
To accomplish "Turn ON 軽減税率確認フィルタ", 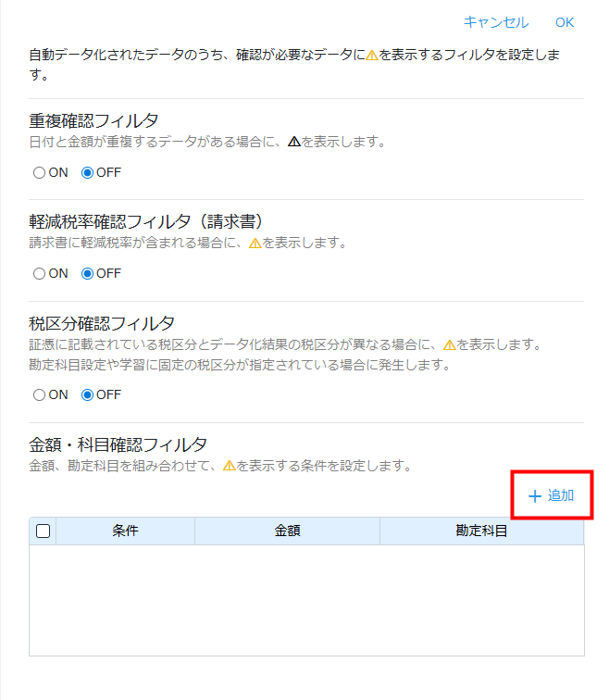I will [x=39, y=273].
